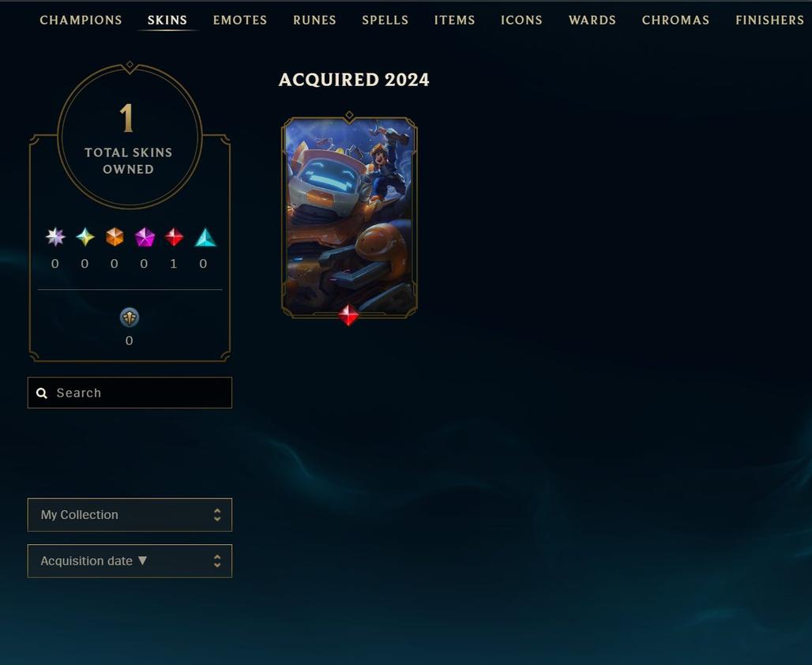Go to the Chromas tab
The width and height of the screenshot is (812, 665).
(675, 21)
